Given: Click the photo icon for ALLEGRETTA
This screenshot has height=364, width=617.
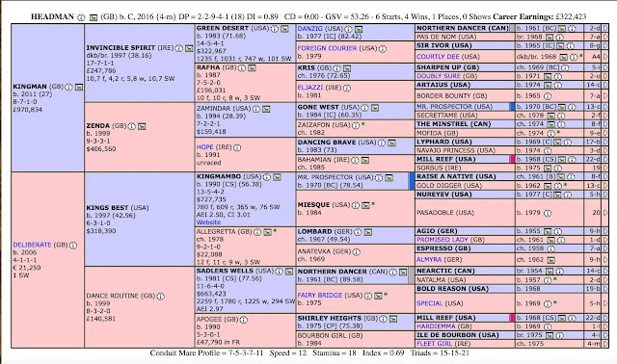Looking at the screenshot, I should 268,232.
